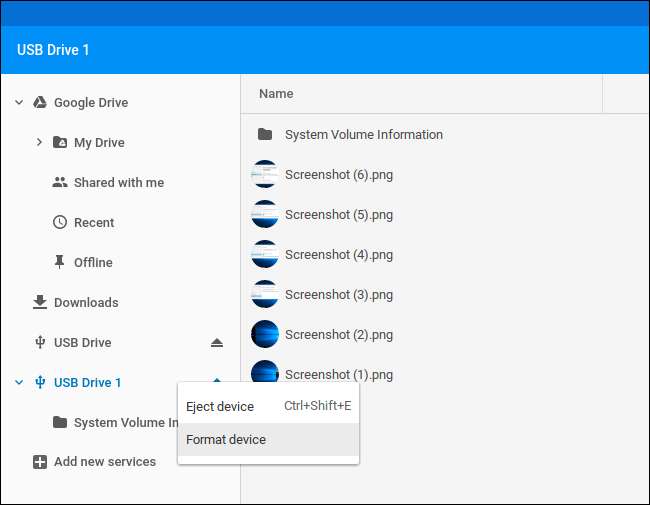650x505 pixels.
Task: Click the Offline pin icon
Action: click(60, 263)
